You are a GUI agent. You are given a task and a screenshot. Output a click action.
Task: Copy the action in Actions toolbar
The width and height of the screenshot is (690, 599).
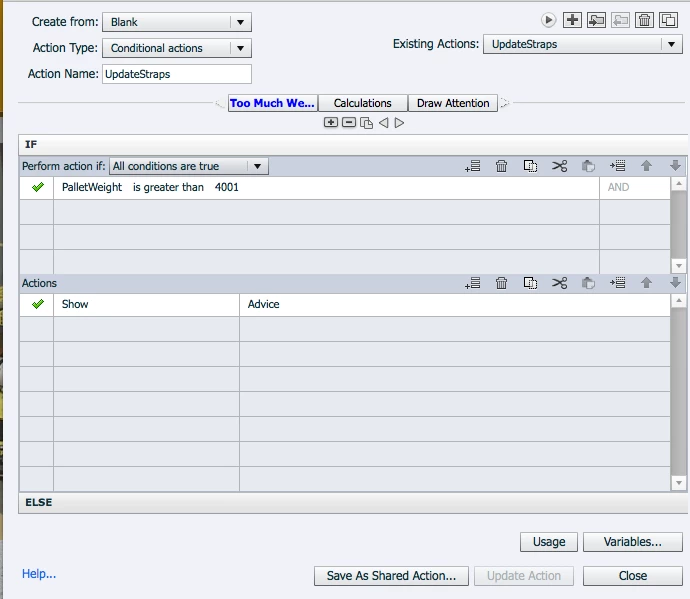pos(530,283)
